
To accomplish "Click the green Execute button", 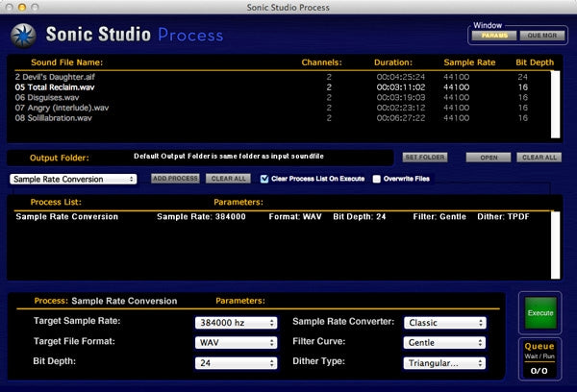I will click(x=540, y=313).
